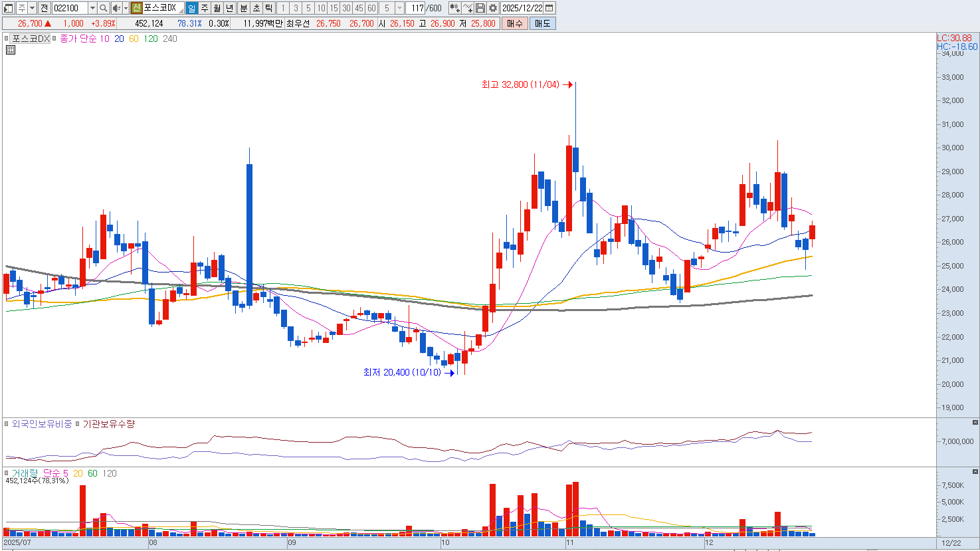Select the 30 interval preset tab
Viewport: 980px width, 551px height.
click(x=346, y=8)
